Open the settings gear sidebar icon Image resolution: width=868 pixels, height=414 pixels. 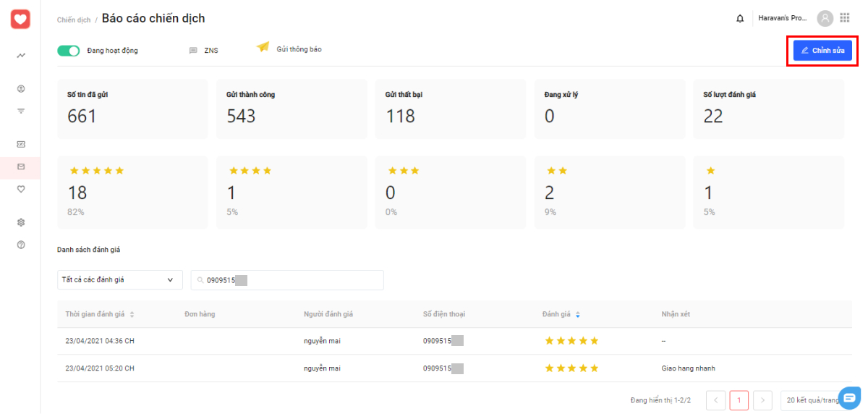[x=21, y=222]
